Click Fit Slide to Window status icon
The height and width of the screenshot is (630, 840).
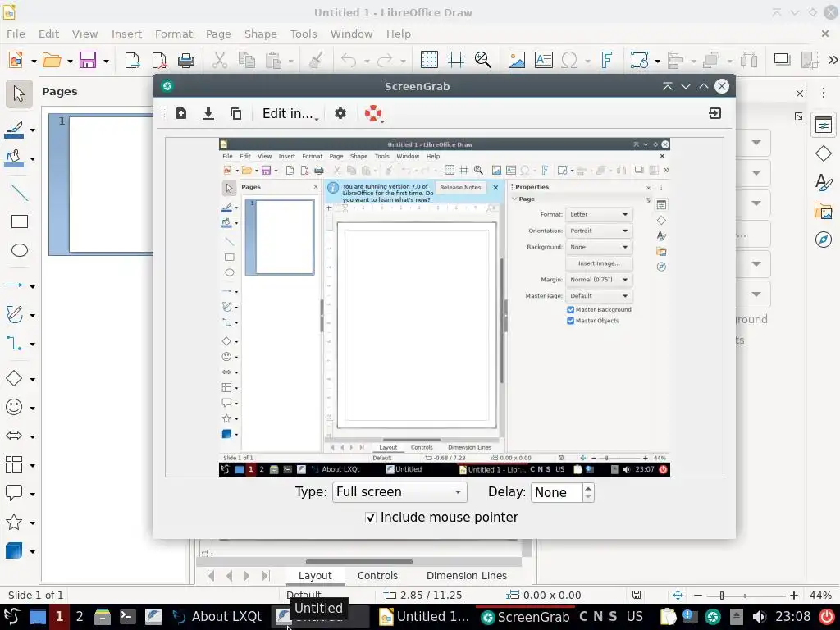[x=678, y=596]
